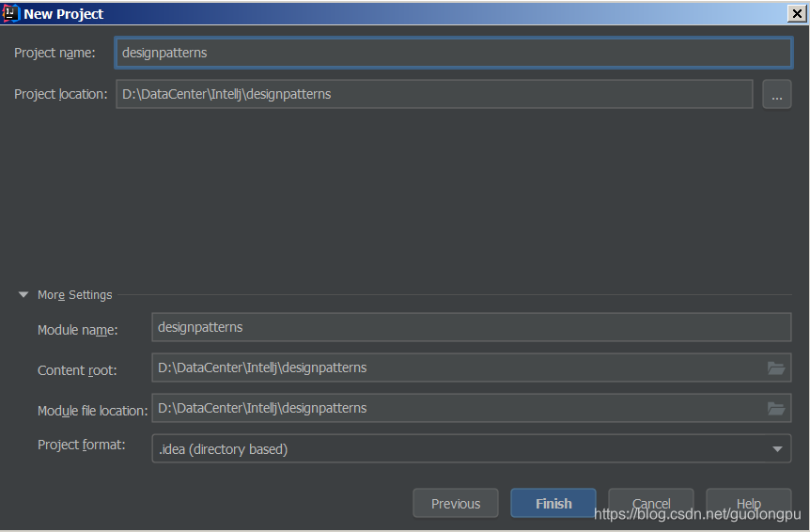Click the 'Module file location:' label
This screenshot has height=532, width=810.
92,411
